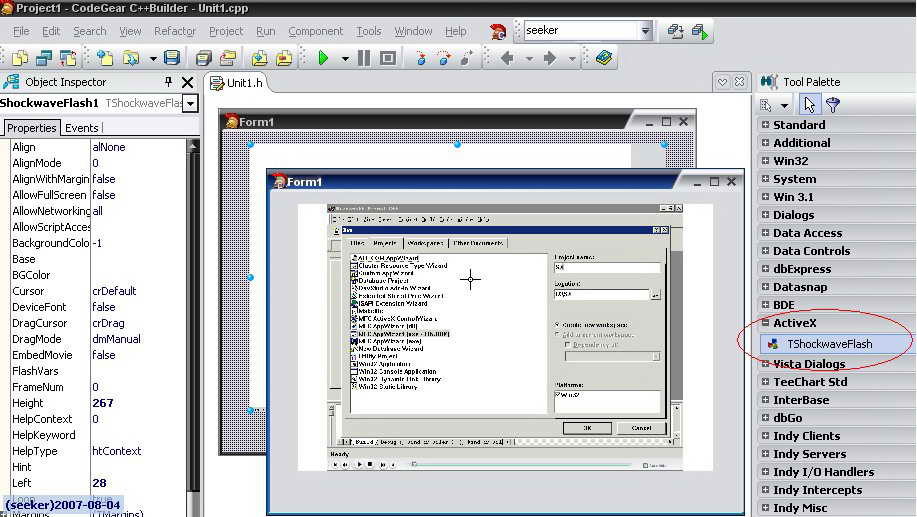Viewport: 917px width, 517px height.
Task: Click the New Items toolbar icon
Action: (x=105, y=58)
